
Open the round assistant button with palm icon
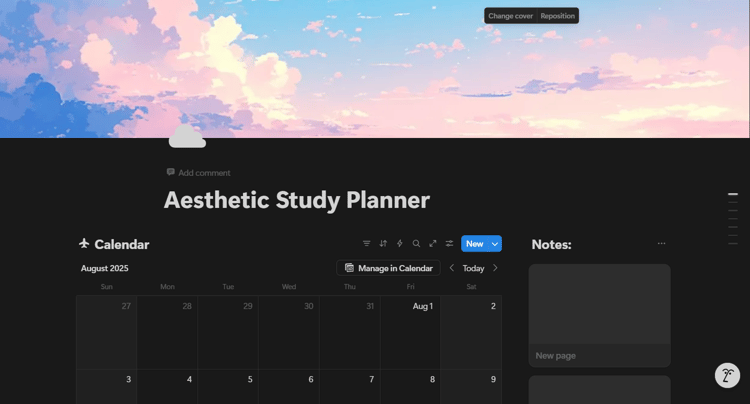tap(727, 375)
